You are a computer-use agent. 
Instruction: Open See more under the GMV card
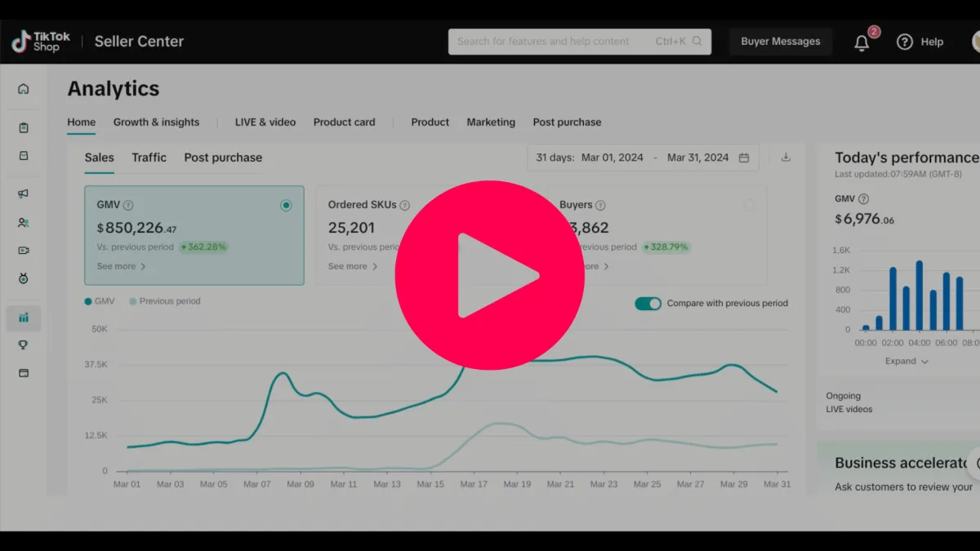coord(121,266)
